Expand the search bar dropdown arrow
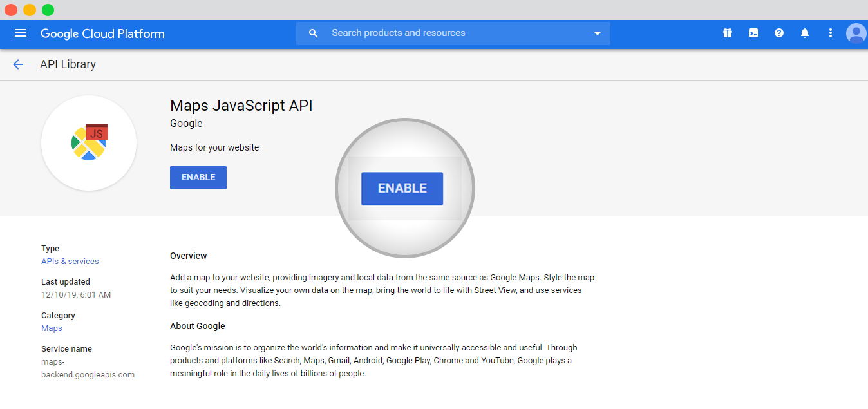The image size is (868, 409). [x=598, y=33]
